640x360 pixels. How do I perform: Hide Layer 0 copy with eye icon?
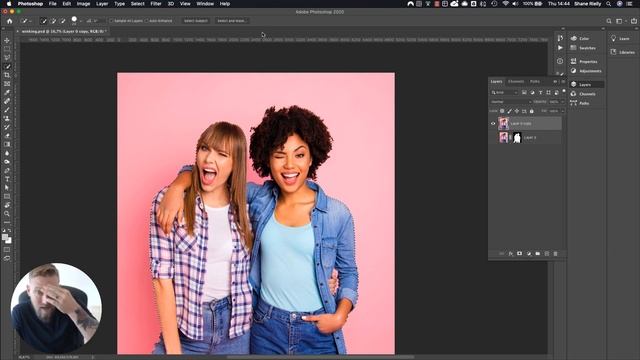[x=493, y=123]
